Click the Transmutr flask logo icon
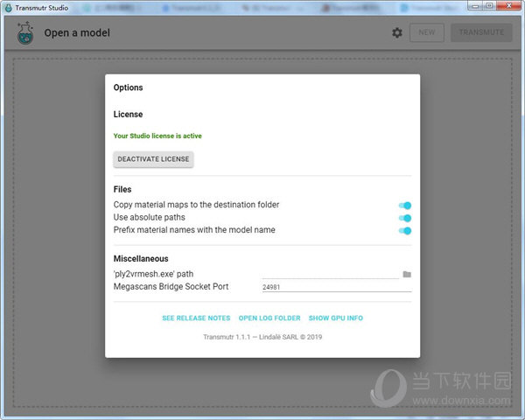525x420 pixels. click(x=25, y=33)
